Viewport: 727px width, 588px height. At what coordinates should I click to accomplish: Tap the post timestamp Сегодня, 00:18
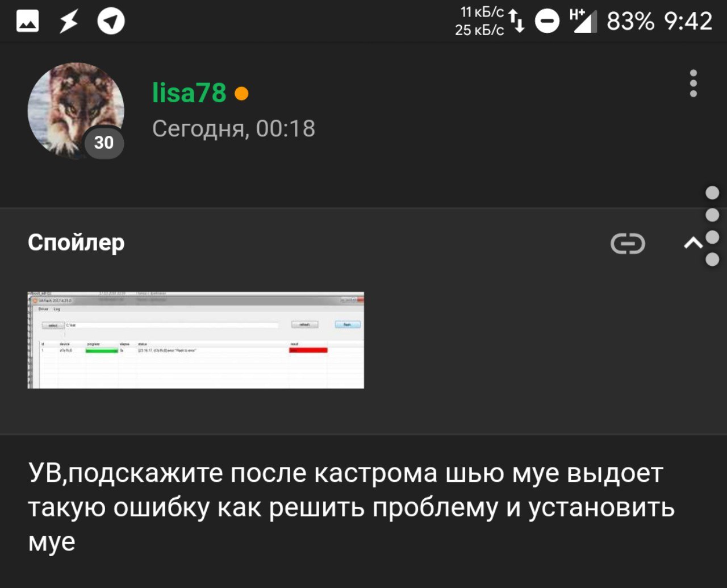pyautogui.click(x=233, y=129)
